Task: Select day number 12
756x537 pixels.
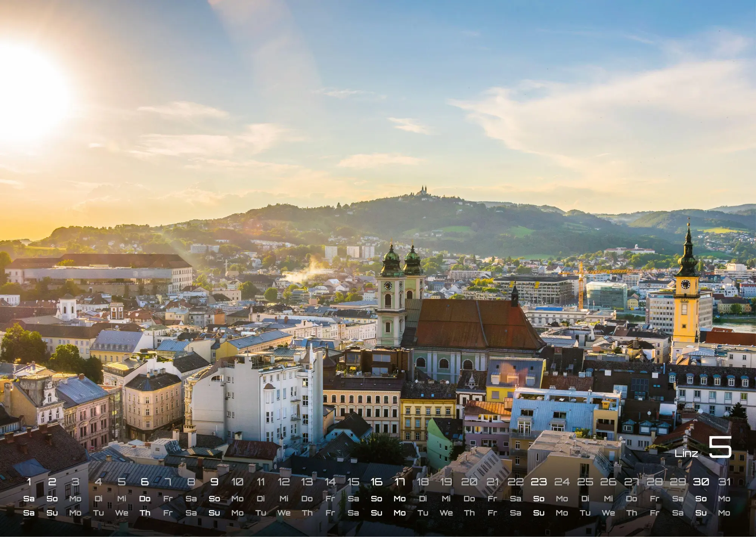Action: (284, 482)
